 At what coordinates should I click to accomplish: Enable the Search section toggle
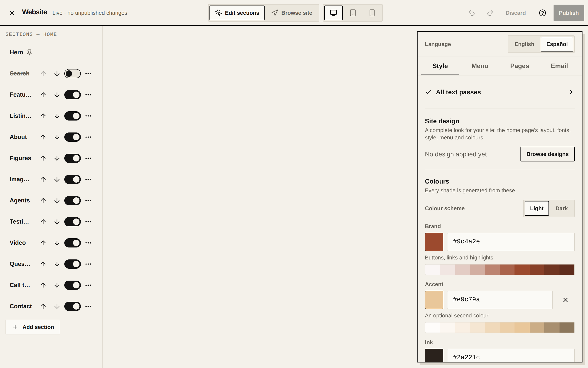[72, 74]
